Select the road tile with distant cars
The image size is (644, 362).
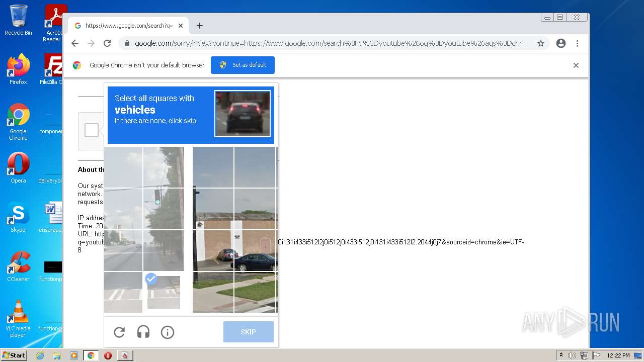coord(123,250)
